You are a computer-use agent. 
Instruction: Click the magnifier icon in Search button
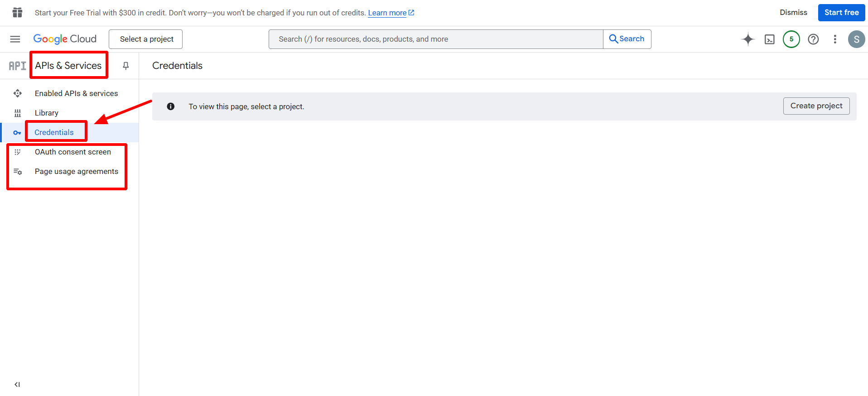click(613, 39)
